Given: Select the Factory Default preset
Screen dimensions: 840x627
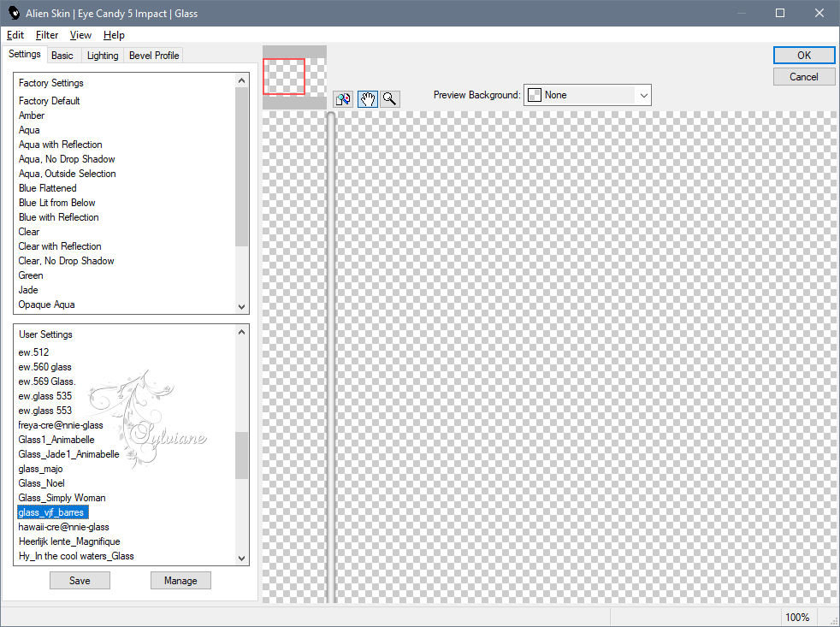Looking at the screenshot, I should [49, 101].
